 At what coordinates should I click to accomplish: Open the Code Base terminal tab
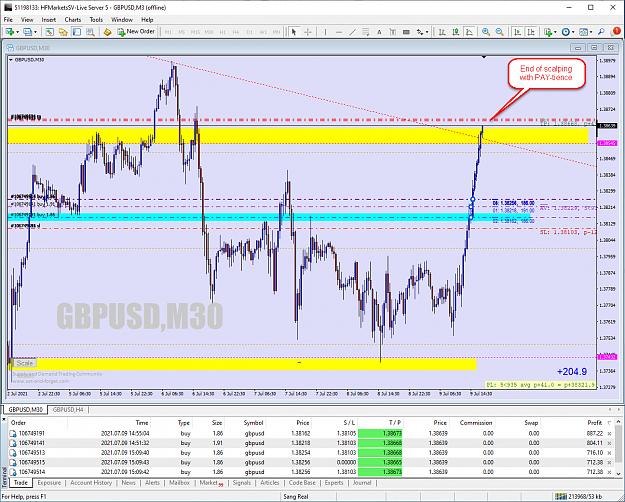pos(302,483)
